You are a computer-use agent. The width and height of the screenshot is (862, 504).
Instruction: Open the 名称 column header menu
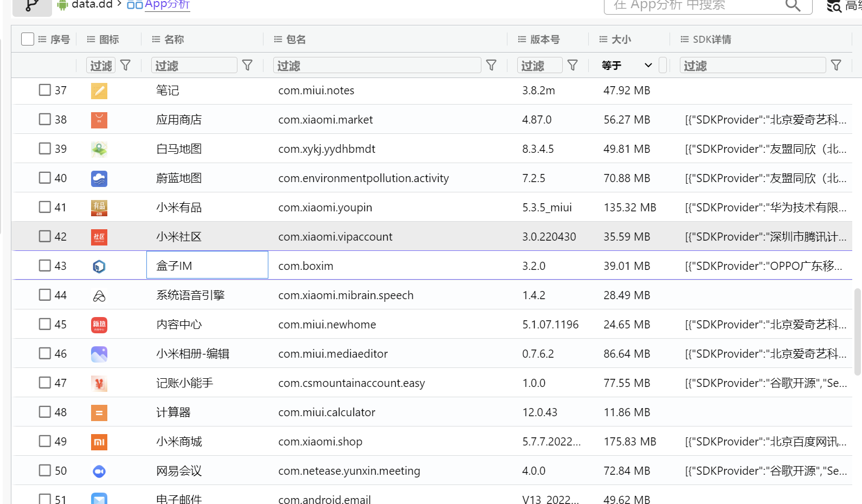[156, 40]
